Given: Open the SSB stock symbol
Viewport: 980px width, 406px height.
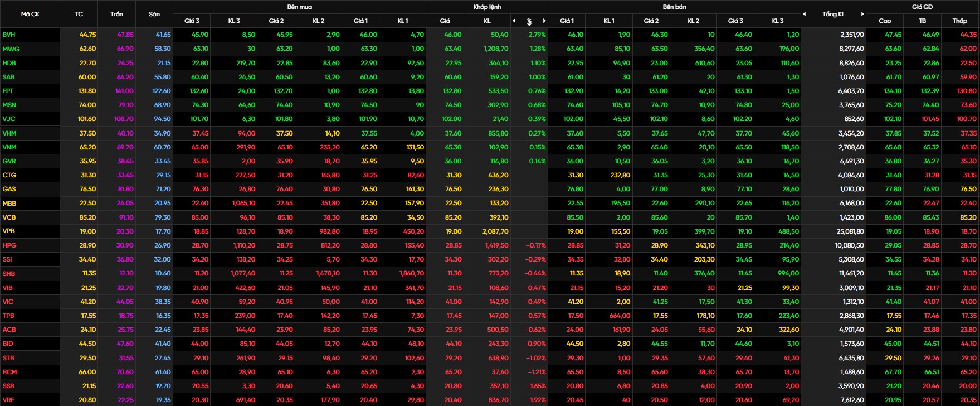Looking at the screenshot, I should click(8, 386).
